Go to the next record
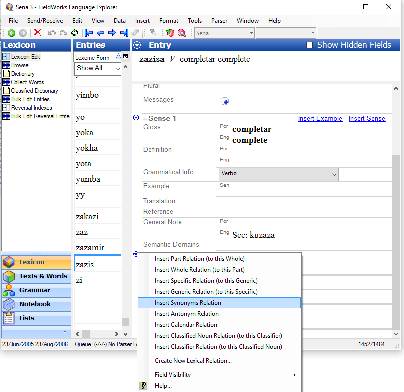The width and height of the screenshot is (404, 392). 112,33
